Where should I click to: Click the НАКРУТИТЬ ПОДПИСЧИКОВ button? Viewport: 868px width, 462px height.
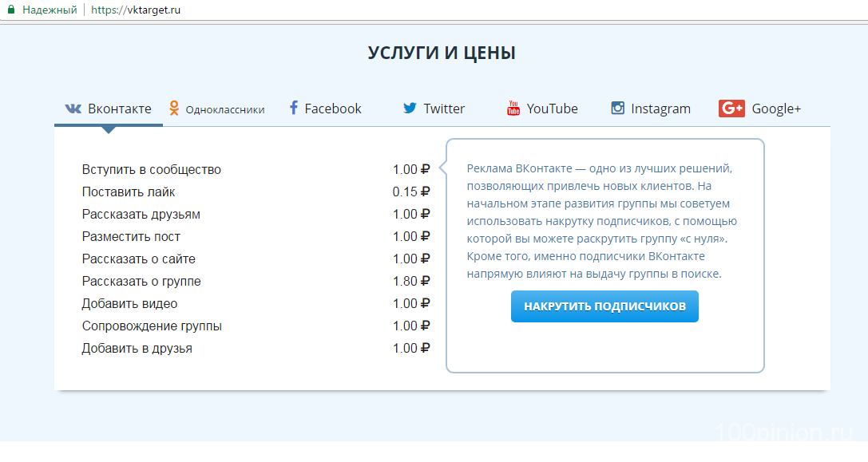[x=604, y=306]
